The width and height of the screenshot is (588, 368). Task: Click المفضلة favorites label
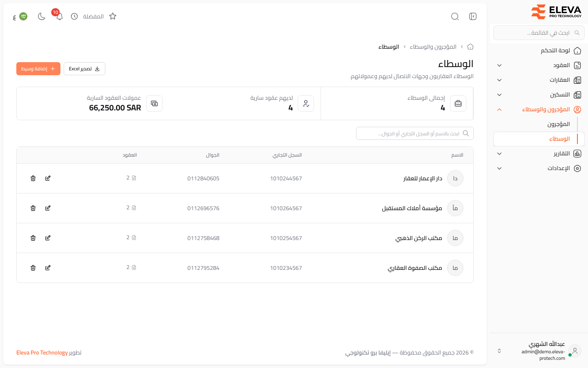[x=94, y=16]
